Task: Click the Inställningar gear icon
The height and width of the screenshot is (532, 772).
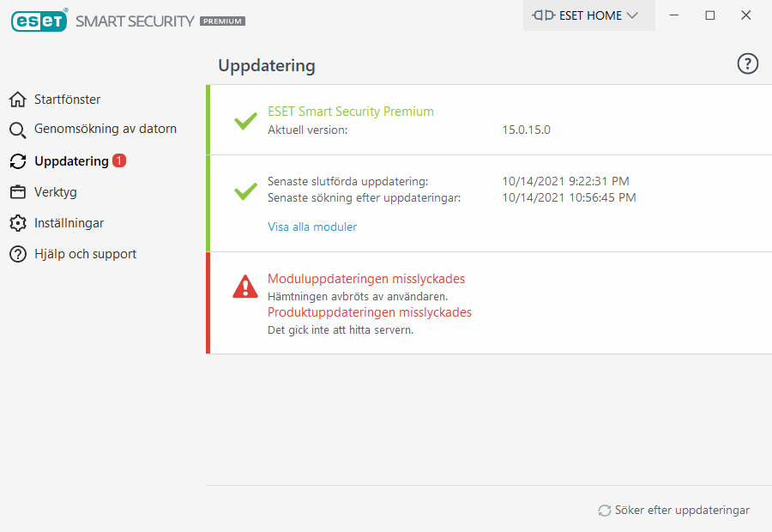Action: [x=18, y=223]
